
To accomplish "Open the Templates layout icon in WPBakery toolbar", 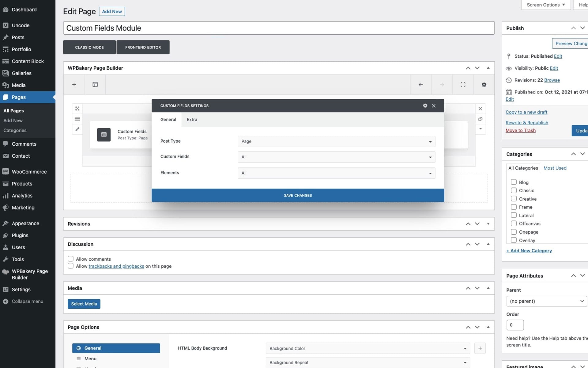I will 95,85.
